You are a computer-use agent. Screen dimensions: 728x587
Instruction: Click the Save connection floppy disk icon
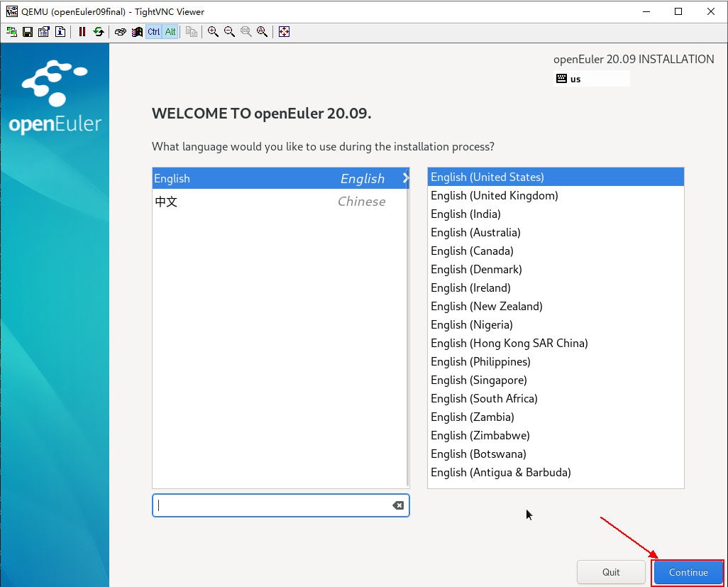point(28,32)
